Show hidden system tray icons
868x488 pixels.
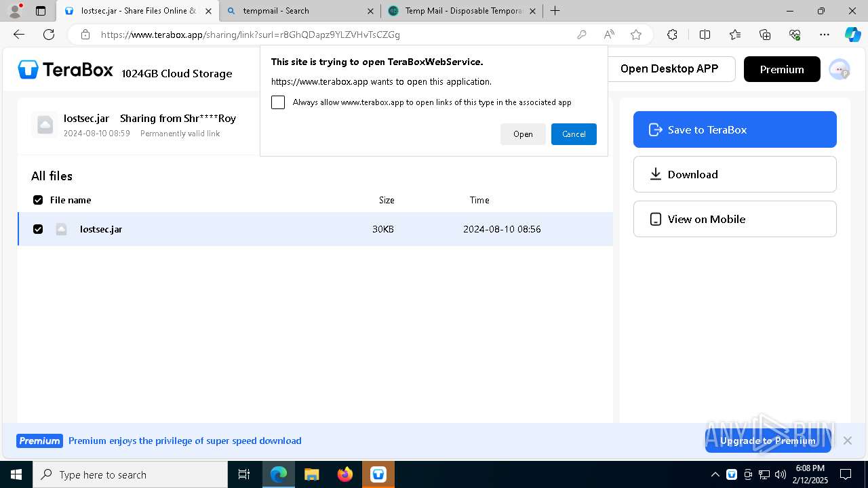coord(715,474)
